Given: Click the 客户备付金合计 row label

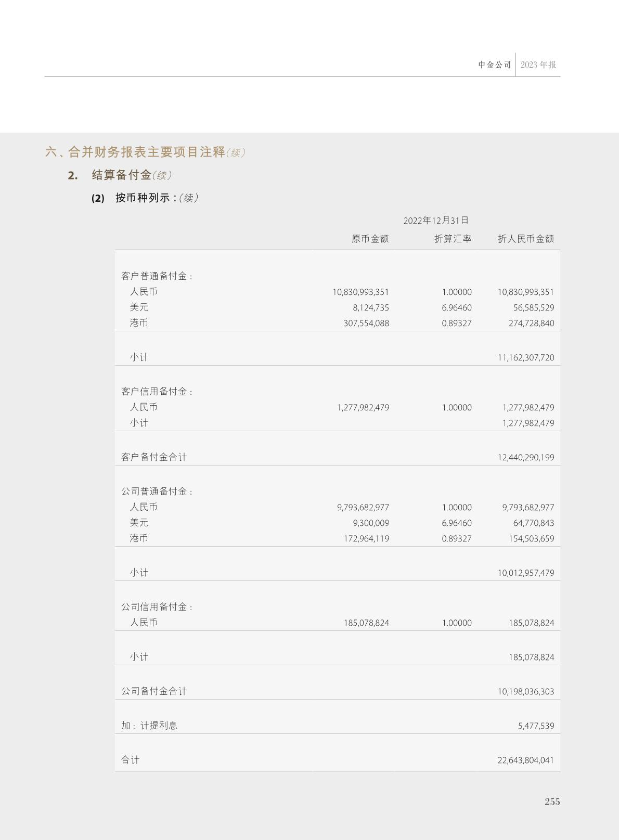Looking at the screenshot, I should 154,457.
